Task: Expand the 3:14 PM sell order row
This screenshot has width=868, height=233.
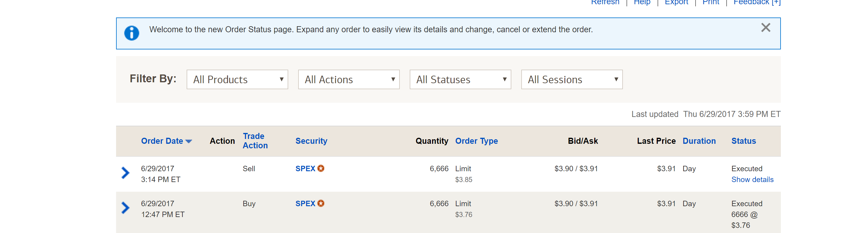Action: [x=125, y=173]
